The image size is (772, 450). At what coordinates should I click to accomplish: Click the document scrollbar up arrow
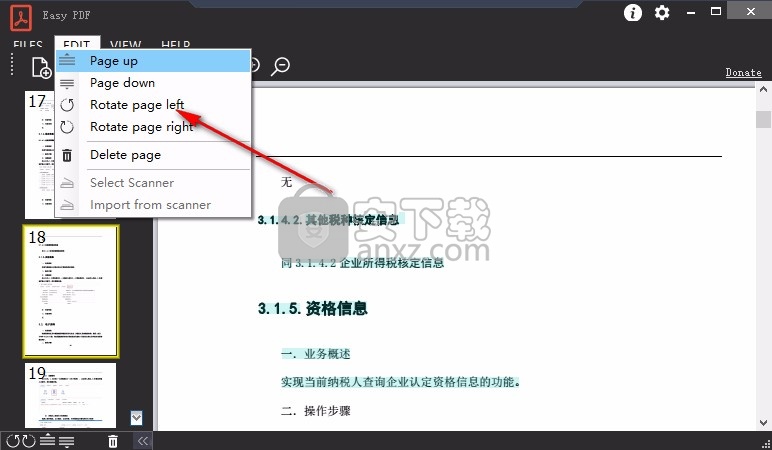tap(763, 90)
